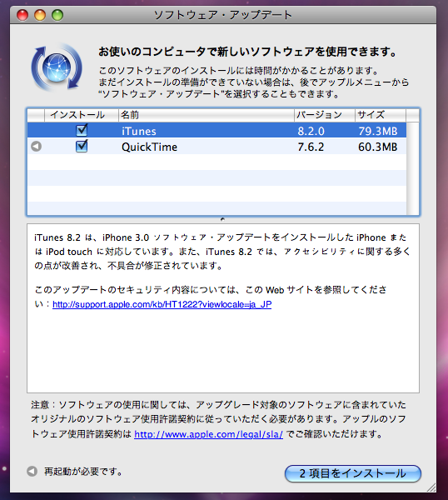448x500 pixels.
Task: Sort by the バージョン column header
Action: coord(325,115)
